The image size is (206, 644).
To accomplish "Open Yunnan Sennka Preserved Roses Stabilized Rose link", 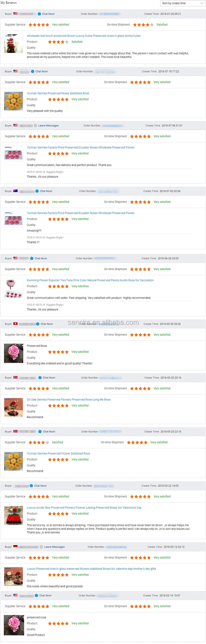I will pyautogui.click(x=58, y=93).
